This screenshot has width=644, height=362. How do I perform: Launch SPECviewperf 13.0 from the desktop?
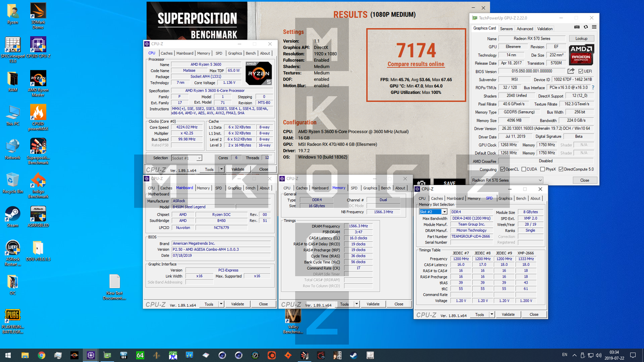pos(13,49)
